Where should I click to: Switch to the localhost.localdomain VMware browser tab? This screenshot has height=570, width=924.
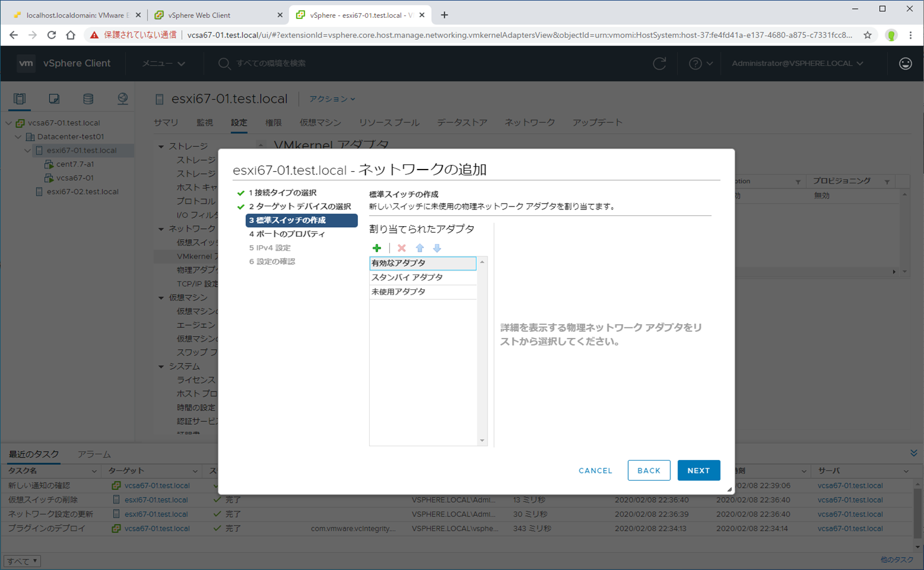pos(77,15)
